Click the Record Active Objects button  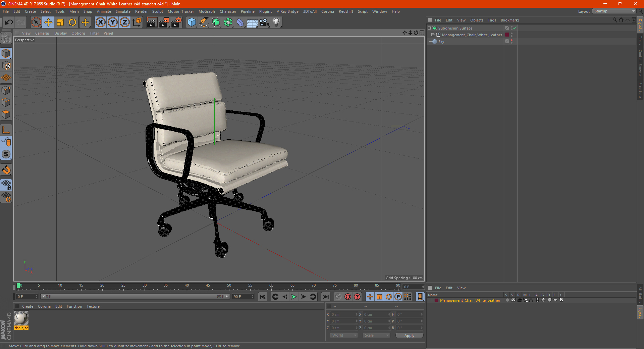coord(338,297)
